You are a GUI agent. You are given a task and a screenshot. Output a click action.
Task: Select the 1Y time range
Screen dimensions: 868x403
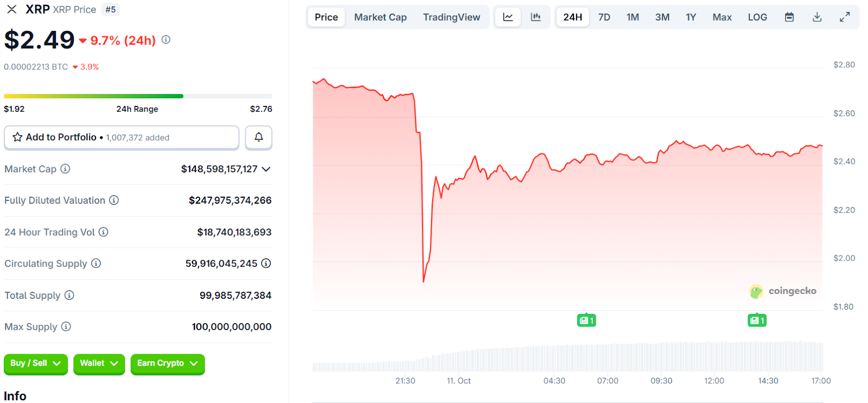(691, 17)
